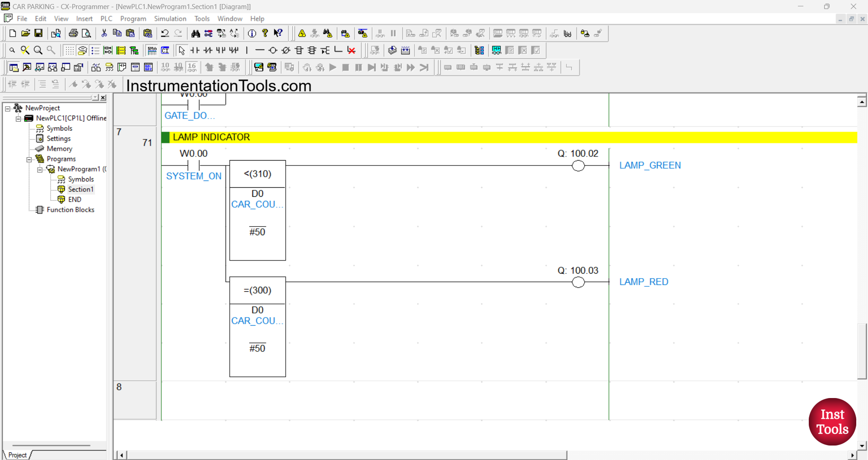Viewport: 868px width, 460px height.
Task: Collapse the Programs tree node
Action: point(29,159)
